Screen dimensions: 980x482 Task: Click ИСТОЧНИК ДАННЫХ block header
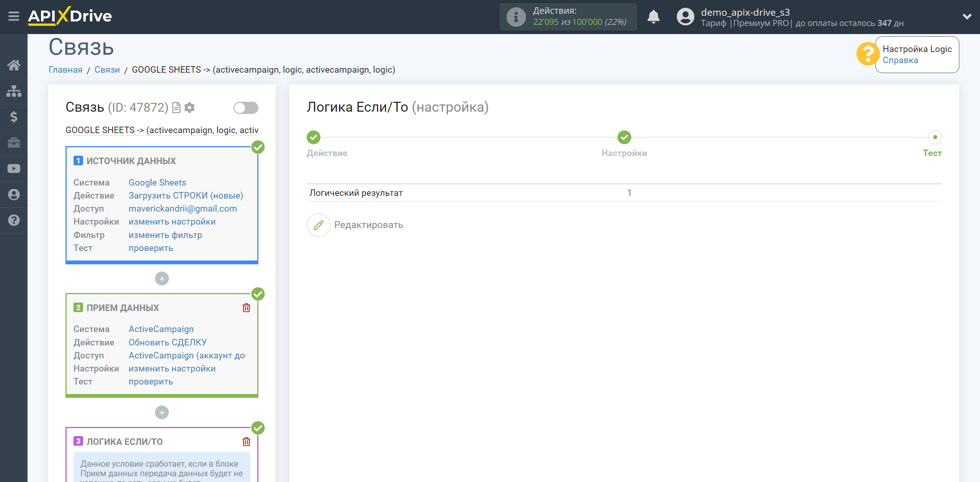point(131,161)
